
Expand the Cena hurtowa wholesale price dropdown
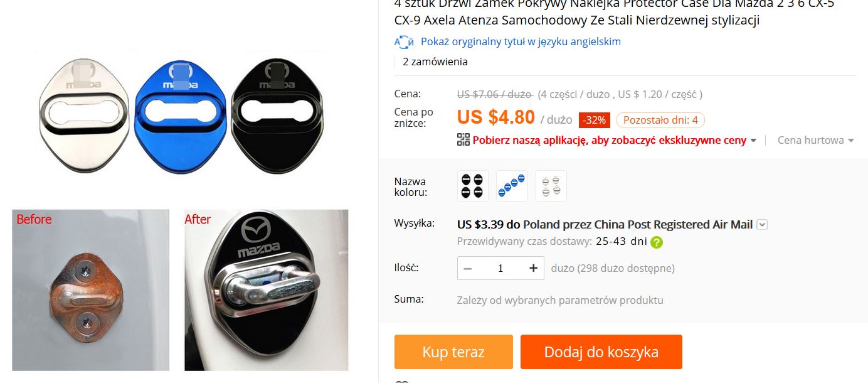tap(816, 140)
